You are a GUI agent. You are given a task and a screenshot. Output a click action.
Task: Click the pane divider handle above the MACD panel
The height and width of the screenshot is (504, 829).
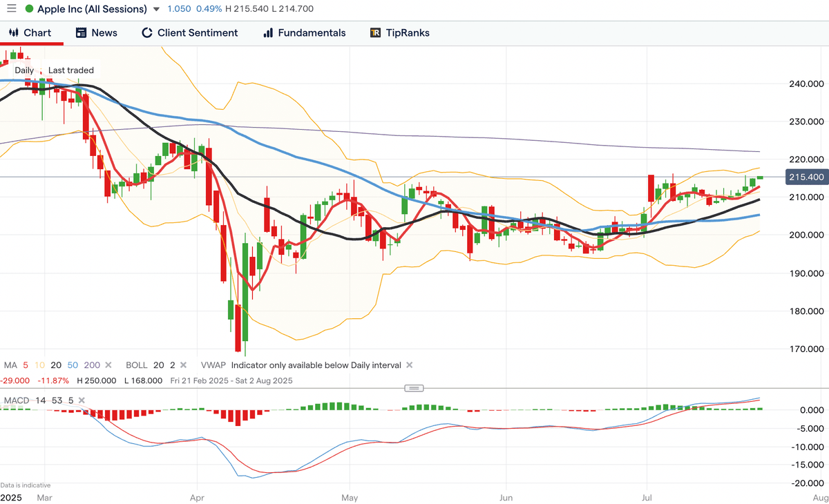[x=414, y=388]
